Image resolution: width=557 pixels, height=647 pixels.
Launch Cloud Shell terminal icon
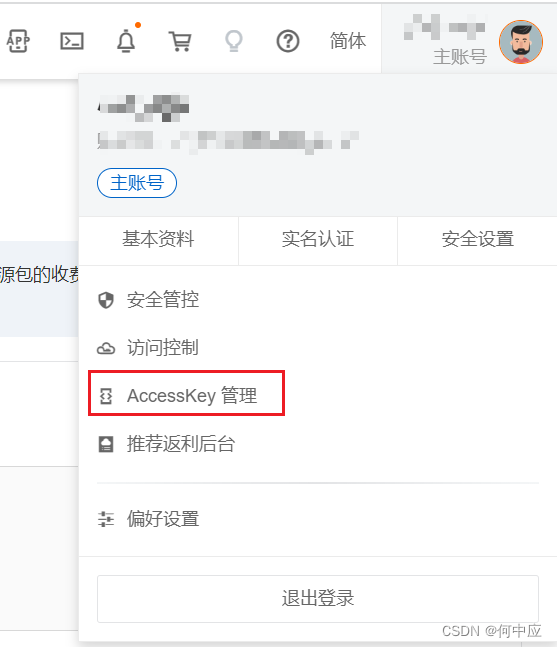point(72,41)
